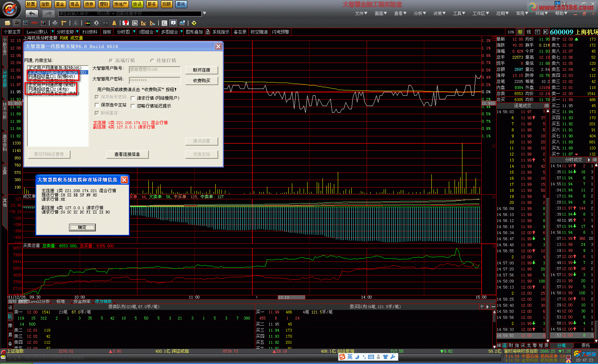Click the RSI indicator toolbar icon
The height and width of the screenshot is (364, 598).
(35, 23)
